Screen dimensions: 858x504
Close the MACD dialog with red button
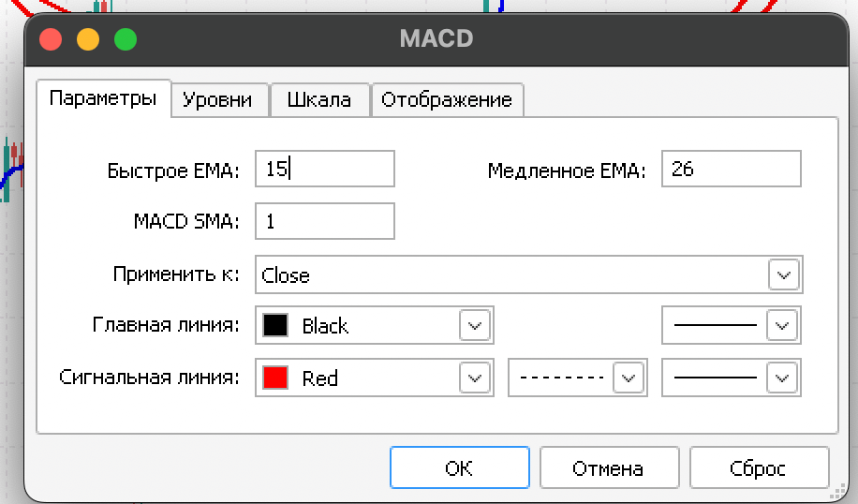[51, 39]
